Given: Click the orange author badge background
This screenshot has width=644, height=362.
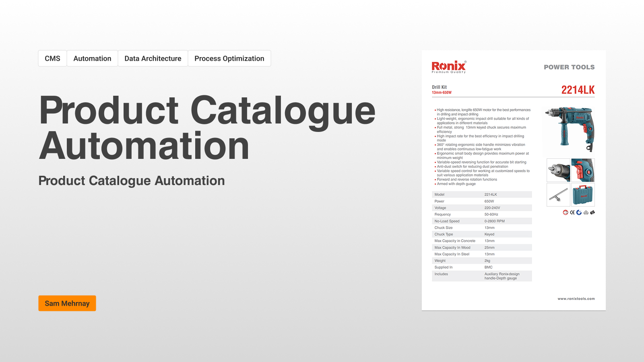Looking at the screenshot, I should (67, 303).
